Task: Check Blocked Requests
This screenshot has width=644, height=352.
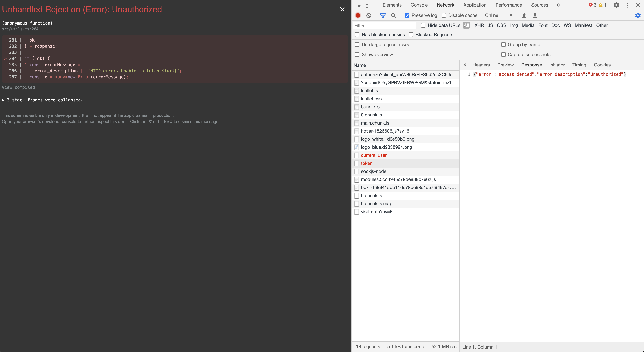Action: [x=411, y=35]
